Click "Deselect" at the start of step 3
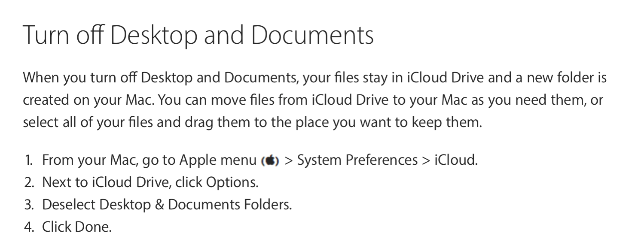 (x=69, y=205)
